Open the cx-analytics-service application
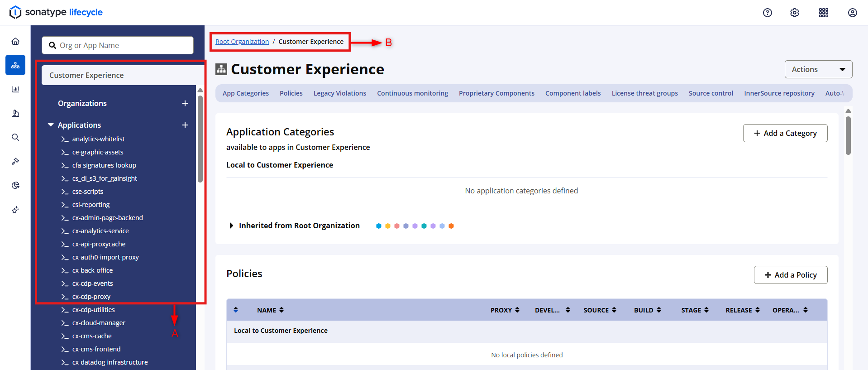The width and height of the screenshot is (868, 370). [x=100, y=231]
